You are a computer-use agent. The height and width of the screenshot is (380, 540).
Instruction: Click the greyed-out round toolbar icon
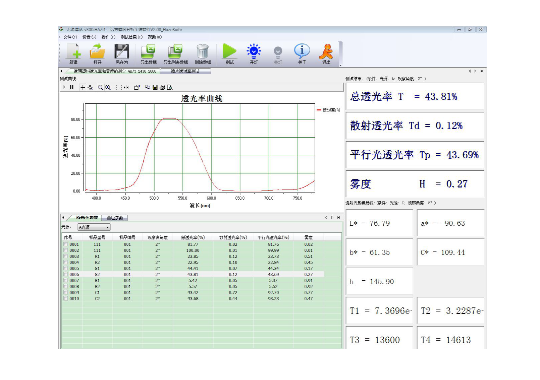click(278, 54)
